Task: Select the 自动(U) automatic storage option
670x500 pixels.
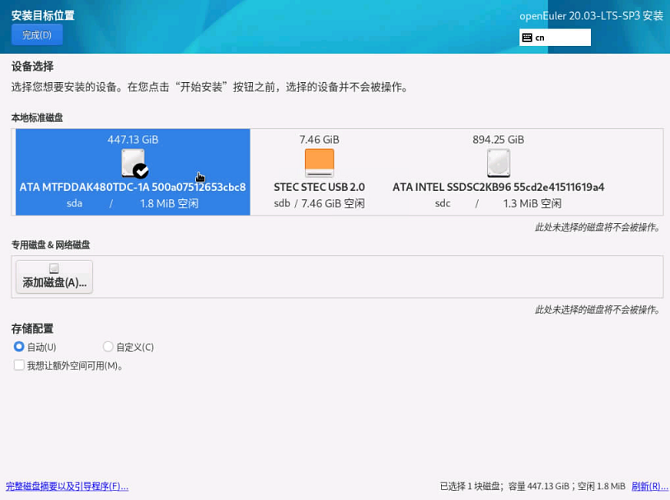Action: (x=19, y=347)
